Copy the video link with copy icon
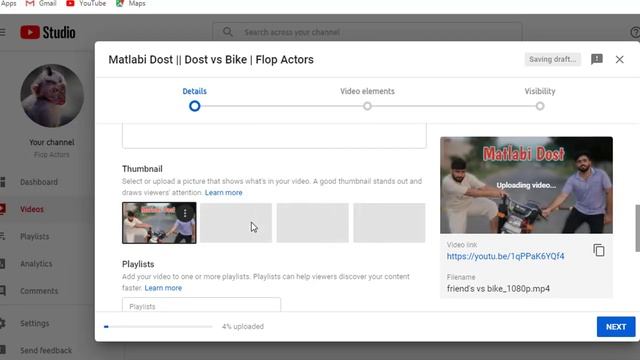 (x=599, y=250)
